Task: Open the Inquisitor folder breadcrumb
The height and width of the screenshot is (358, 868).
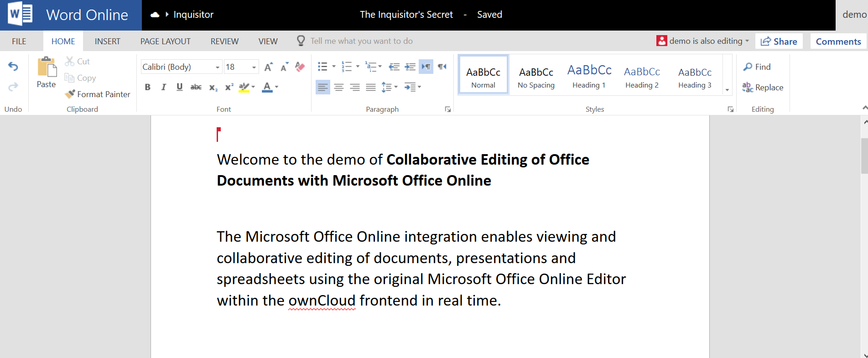Action: tap(193, 15)
